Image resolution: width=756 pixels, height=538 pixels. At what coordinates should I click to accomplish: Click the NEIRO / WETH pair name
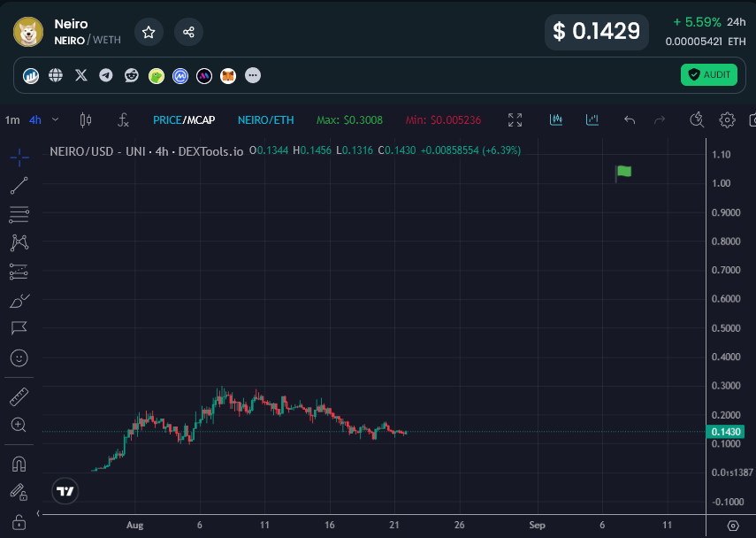88,40
